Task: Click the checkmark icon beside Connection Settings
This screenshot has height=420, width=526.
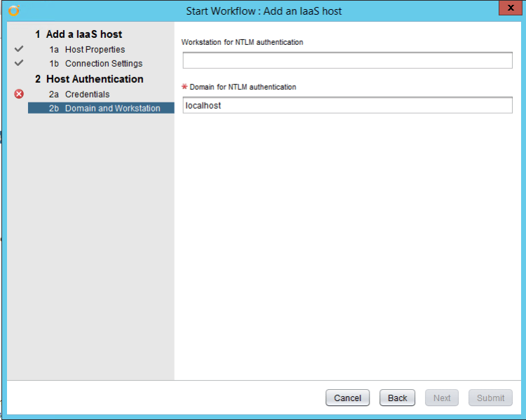Action: pyautogui.click(x=19, y=64)
